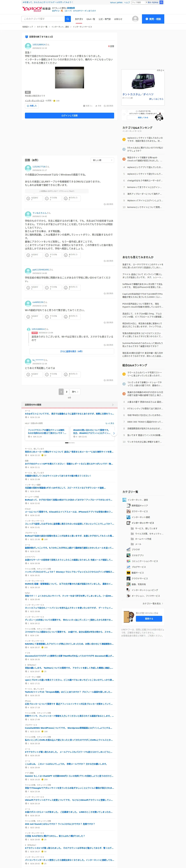Open ranking item 7 kemono login question
The image size is (186, 868).
point(144,187)
